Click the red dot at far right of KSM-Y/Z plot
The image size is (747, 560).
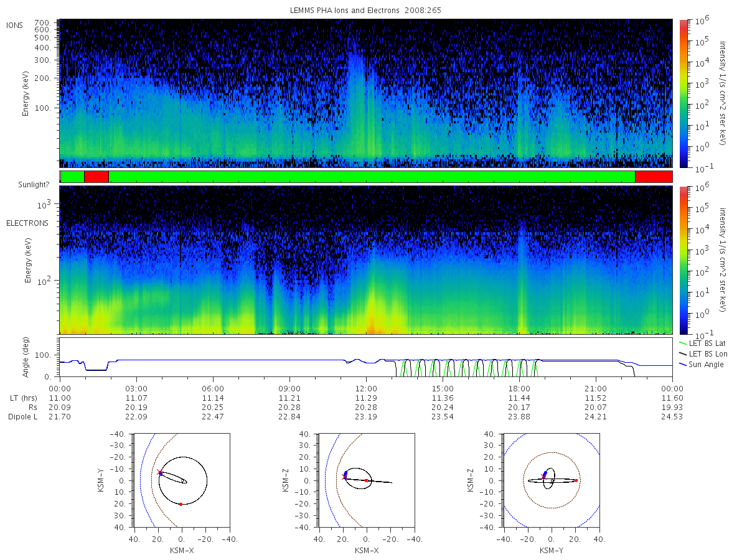click(576, 480)
